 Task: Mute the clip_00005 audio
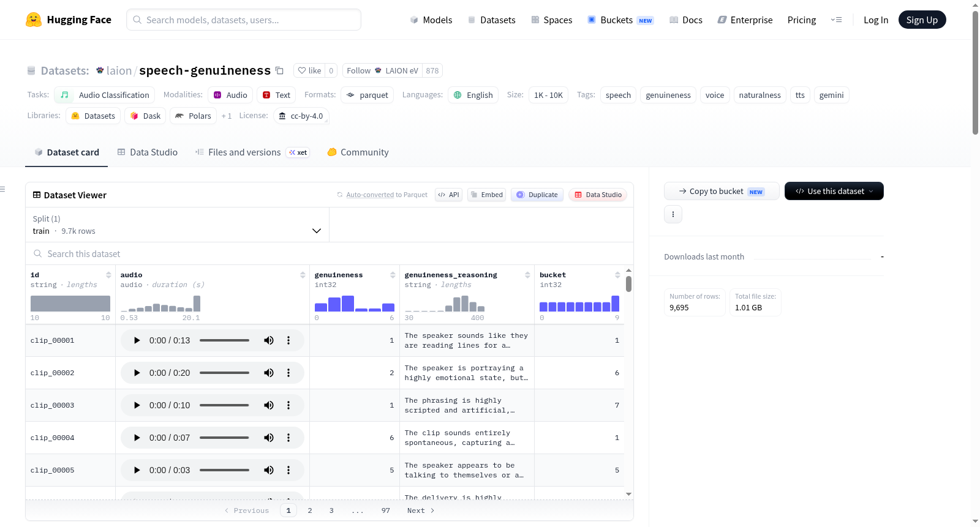click(x=269, y=470)
